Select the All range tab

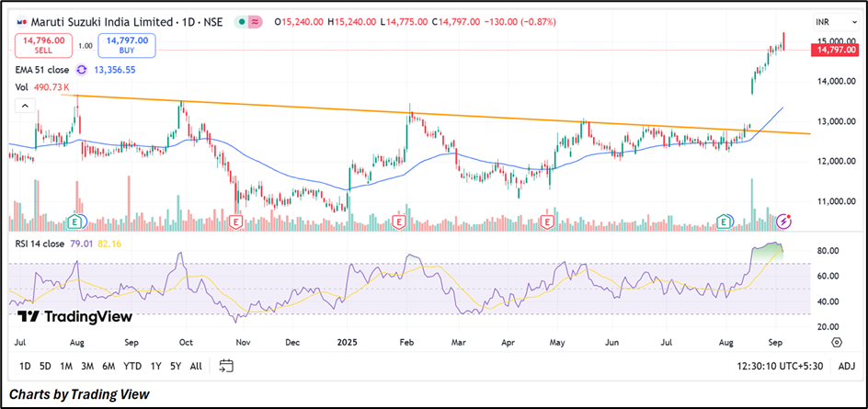pos(196,366)
